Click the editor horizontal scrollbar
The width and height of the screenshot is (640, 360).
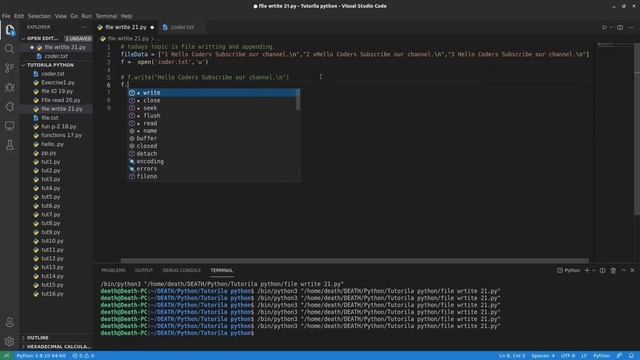(355, 260)
